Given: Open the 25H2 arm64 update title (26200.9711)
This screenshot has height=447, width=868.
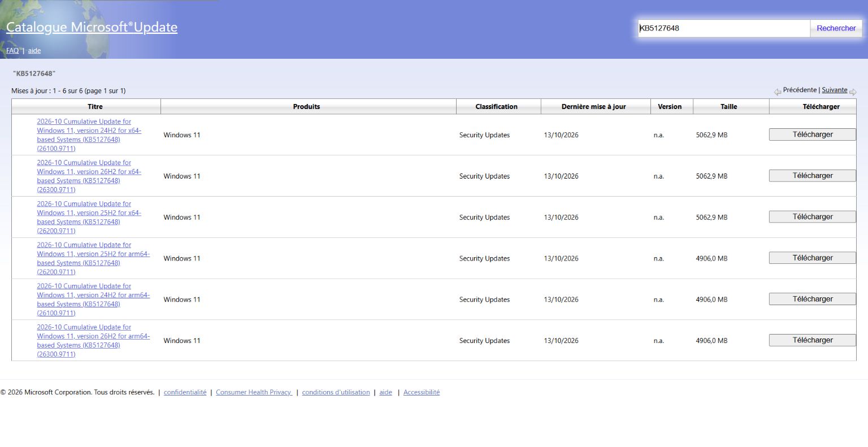Looking at the screenshot, I should tap(93, 259).
